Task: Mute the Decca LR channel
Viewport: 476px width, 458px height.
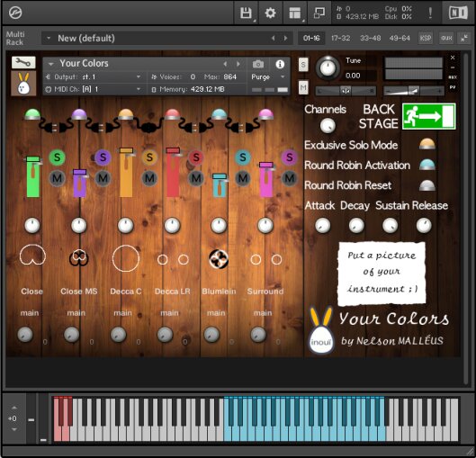Action: [x=196, y=178]
